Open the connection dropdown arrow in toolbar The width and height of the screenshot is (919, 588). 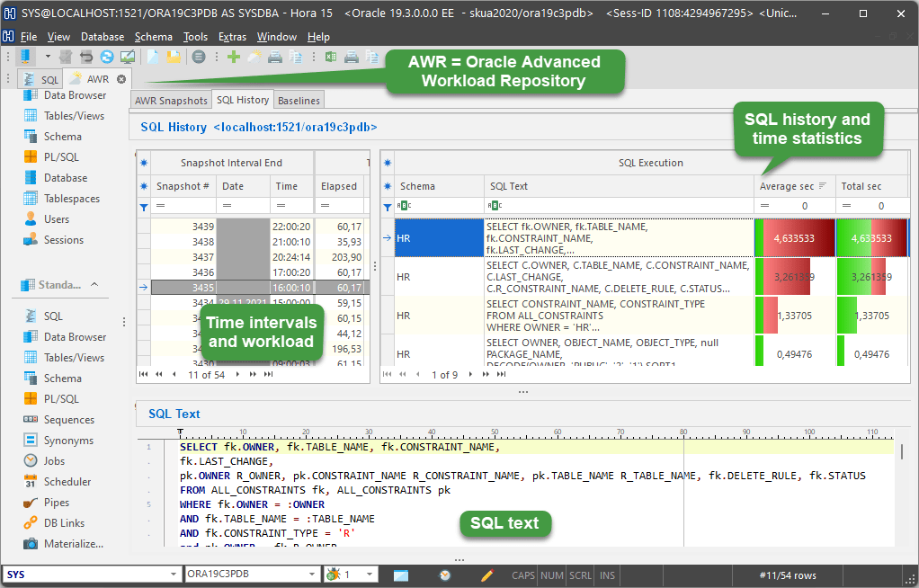pyautogui.click(x=48, y=57)
